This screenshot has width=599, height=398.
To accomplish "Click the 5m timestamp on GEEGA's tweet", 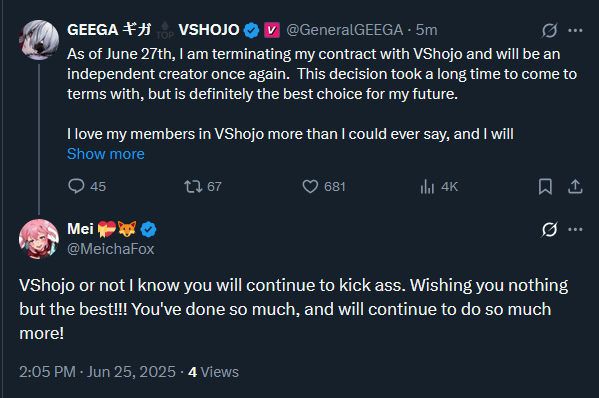I will (426, 30).
